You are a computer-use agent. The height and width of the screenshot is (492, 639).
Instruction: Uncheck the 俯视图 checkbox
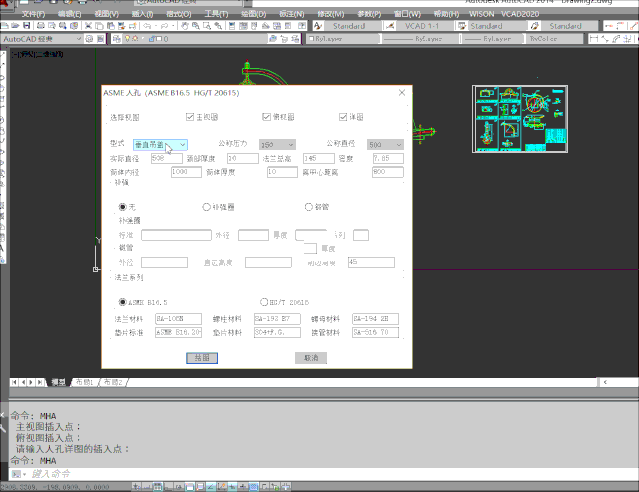pos(266,118)
